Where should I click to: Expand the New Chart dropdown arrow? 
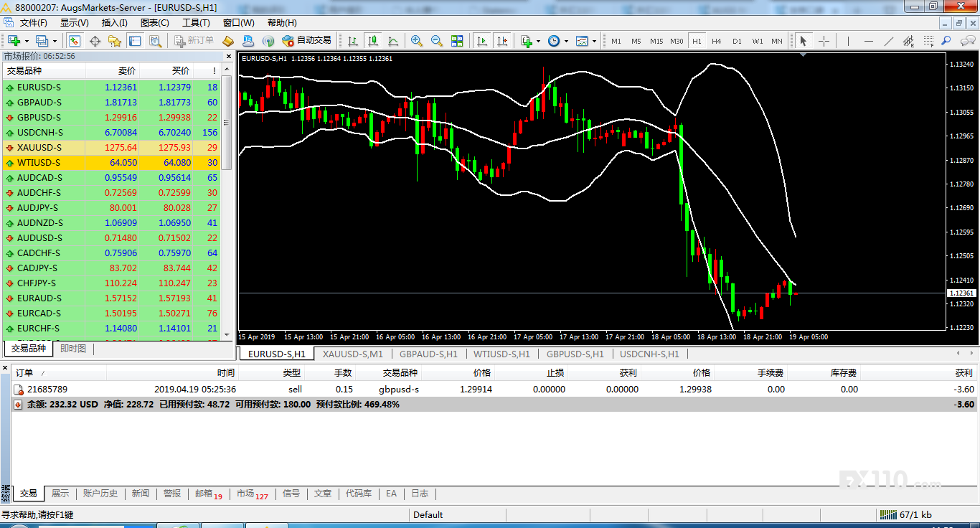point(25,41)
